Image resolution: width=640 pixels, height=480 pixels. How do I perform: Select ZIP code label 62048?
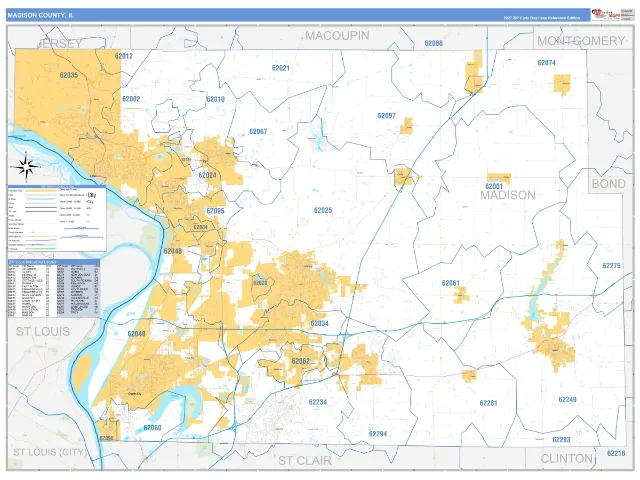click(x=173, y=251)
